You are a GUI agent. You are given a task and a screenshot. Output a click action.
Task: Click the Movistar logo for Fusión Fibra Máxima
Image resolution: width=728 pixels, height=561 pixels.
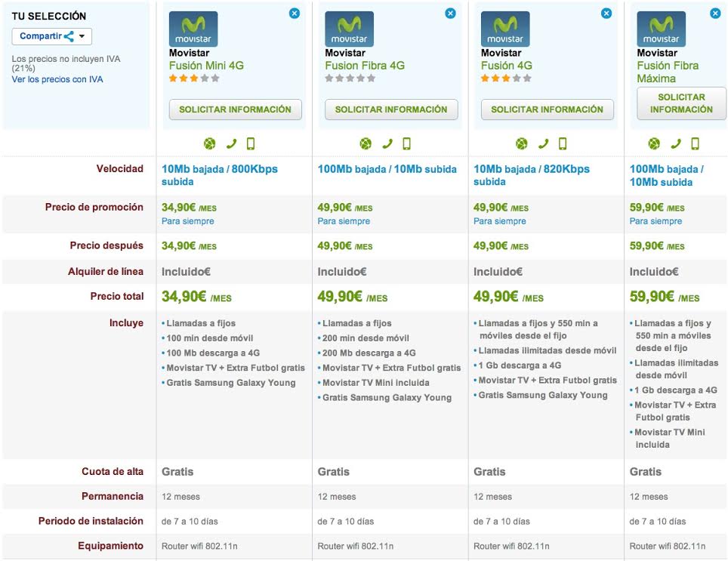661,29
